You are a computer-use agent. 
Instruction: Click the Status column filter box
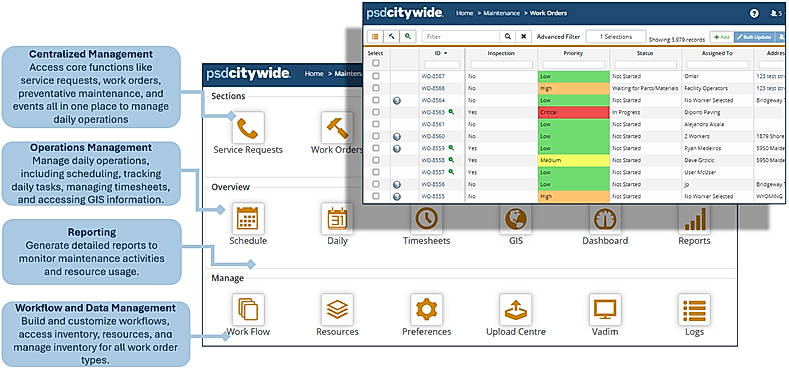tap(646, 64)
